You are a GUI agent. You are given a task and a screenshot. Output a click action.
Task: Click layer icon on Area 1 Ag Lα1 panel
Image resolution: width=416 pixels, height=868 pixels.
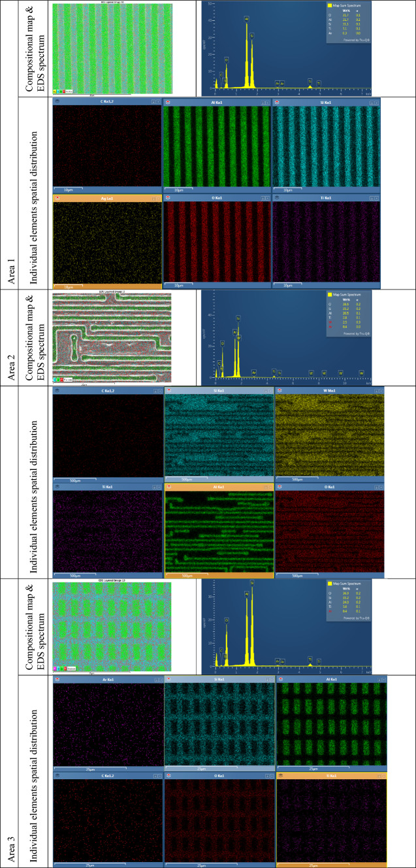57,198
